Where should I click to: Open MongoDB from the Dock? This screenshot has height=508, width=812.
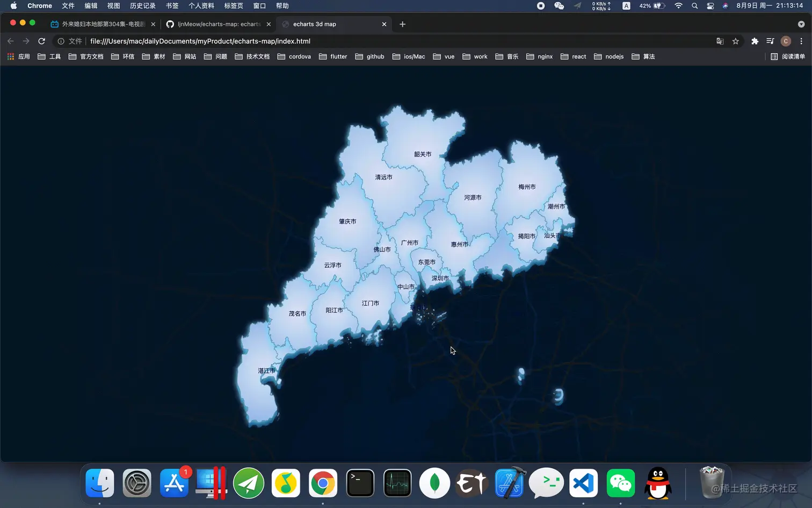point(434,483)
